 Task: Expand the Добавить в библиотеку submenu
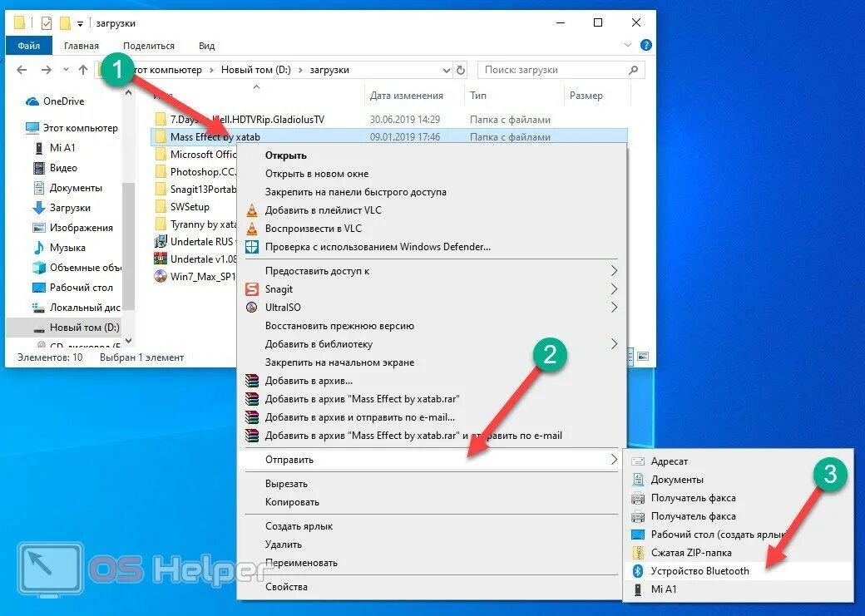click(614, 344)
